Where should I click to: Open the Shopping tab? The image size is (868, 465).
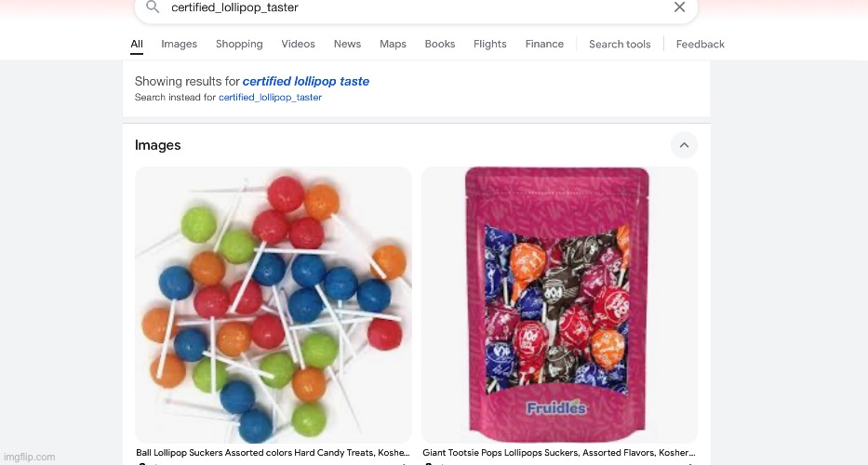click(x=239, y=45)
